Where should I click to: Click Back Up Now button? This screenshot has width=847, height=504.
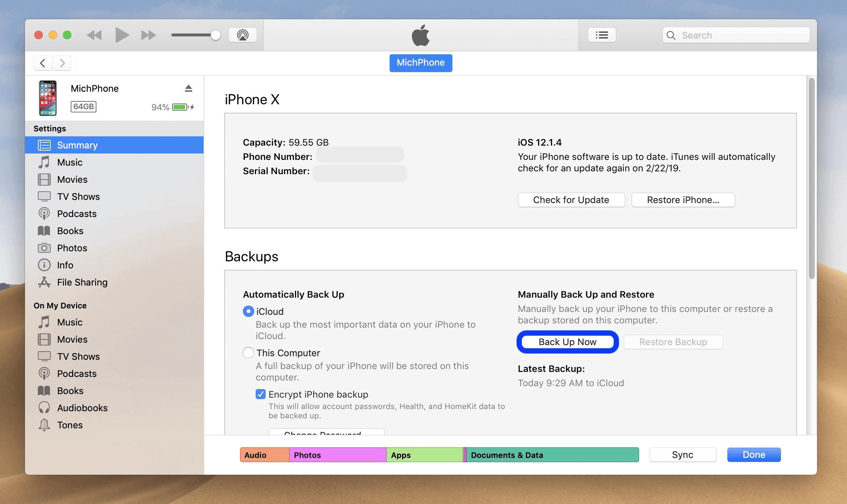[567, 341]
